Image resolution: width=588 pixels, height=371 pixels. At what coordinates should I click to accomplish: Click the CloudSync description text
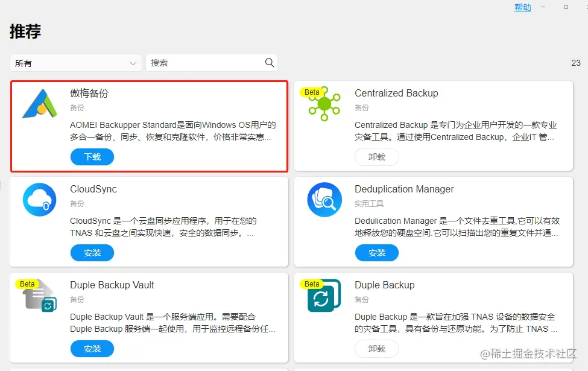tap(163, 227)
